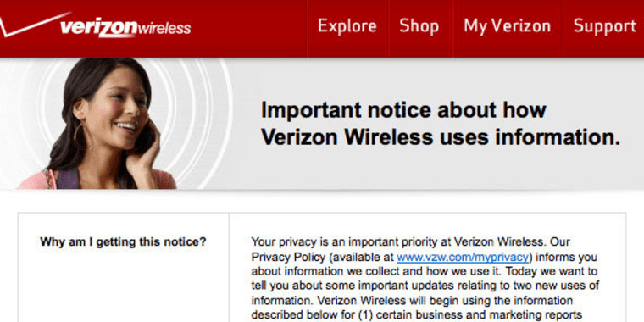Select the 'Important notice about how' headline line
Image resolution: width=644 pixels, height=322 pixels.
pos(403,110)
